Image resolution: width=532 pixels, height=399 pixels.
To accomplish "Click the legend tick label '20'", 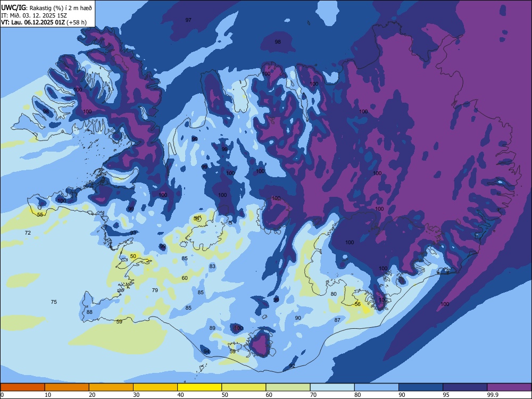I will click(x=92, y=395).
